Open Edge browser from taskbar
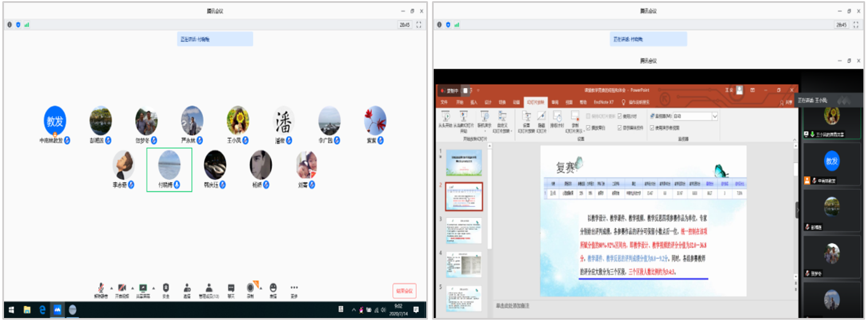This screenshot has width=868, height=322. pos(42,310)
